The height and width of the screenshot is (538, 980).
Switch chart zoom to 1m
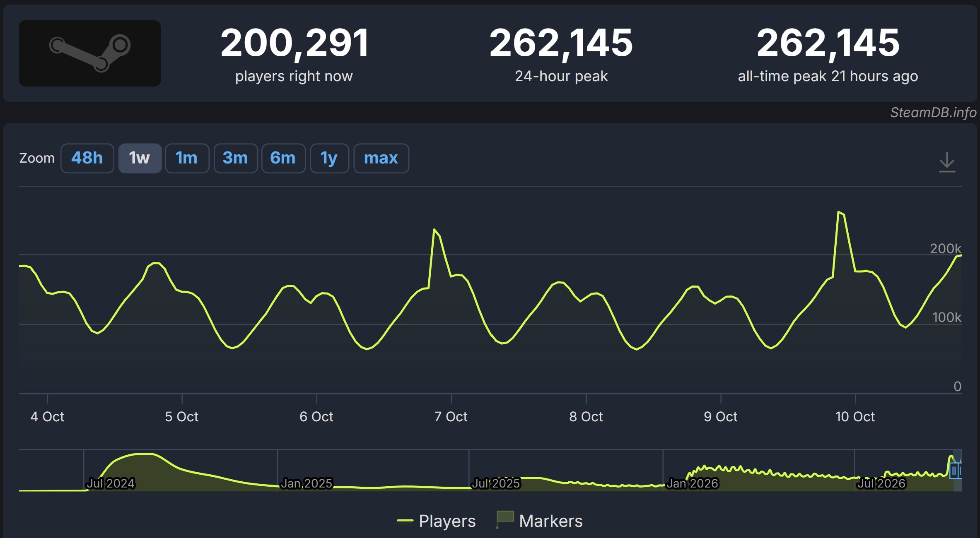pyautogui.click(x=187, y=158)
